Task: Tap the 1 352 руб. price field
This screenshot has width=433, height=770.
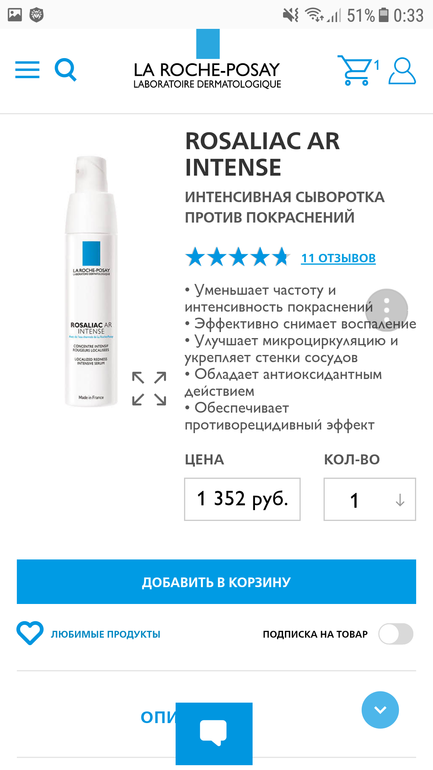Action: (242, 499)
